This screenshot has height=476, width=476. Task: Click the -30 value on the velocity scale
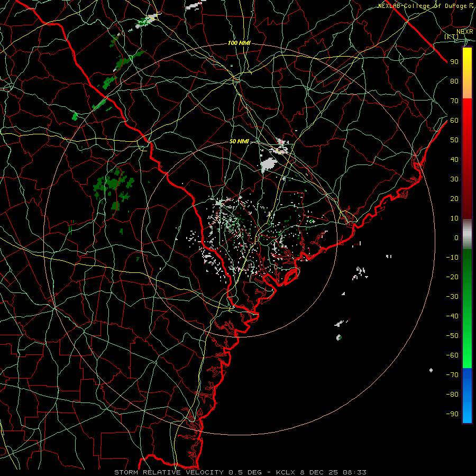coord(452,297)
